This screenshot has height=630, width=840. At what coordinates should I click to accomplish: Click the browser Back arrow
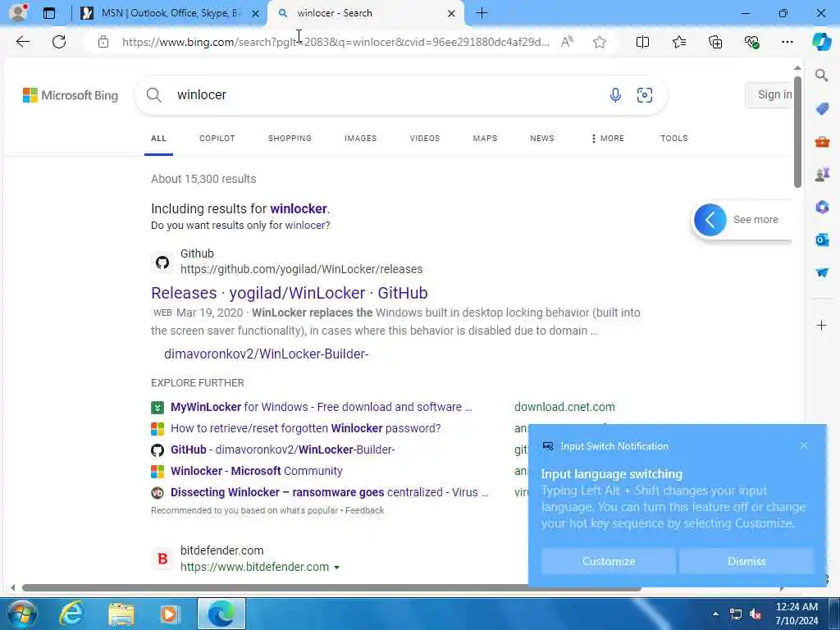[22, 42]
